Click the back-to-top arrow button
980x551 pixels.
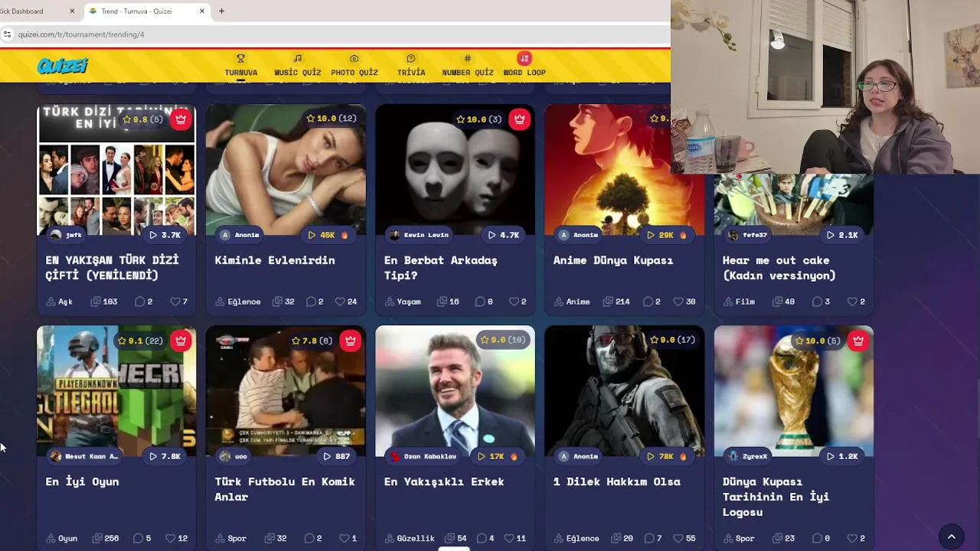pyautogui.click(x=952, y=537)
